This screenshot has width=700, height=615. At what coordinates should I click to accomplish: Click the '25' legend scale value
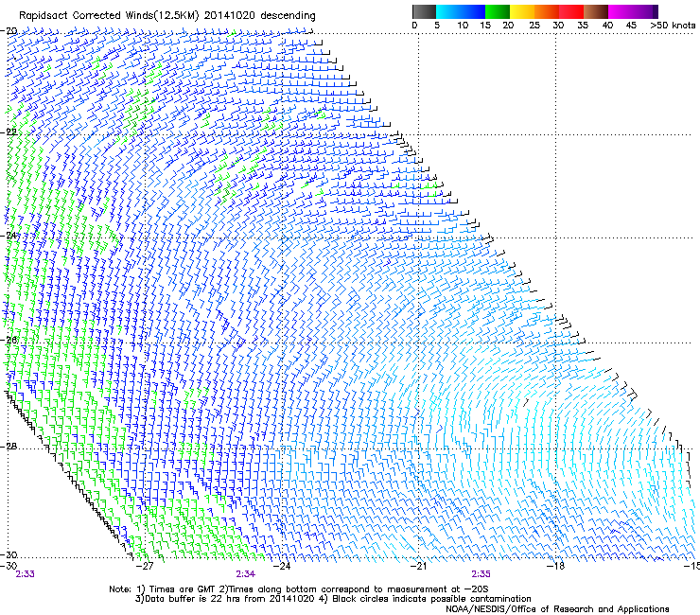click(x=534, y=26)
